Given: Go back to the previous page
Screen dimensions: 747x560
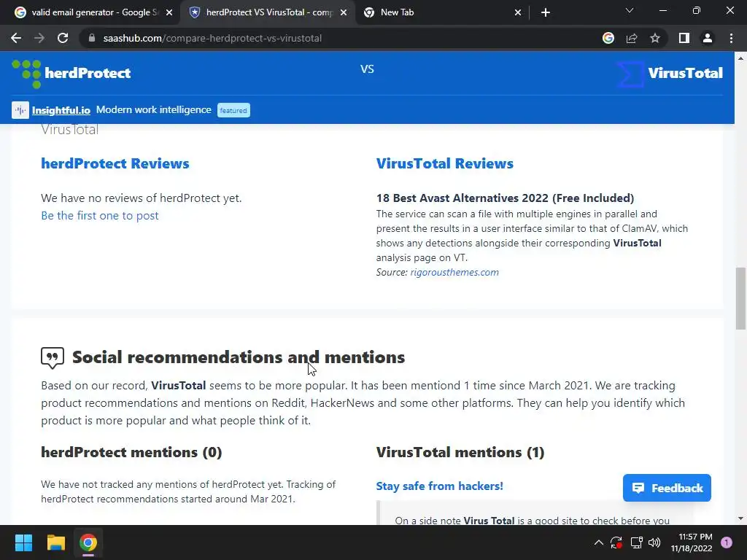Looking at the screenshot, I should coord(16,38).
